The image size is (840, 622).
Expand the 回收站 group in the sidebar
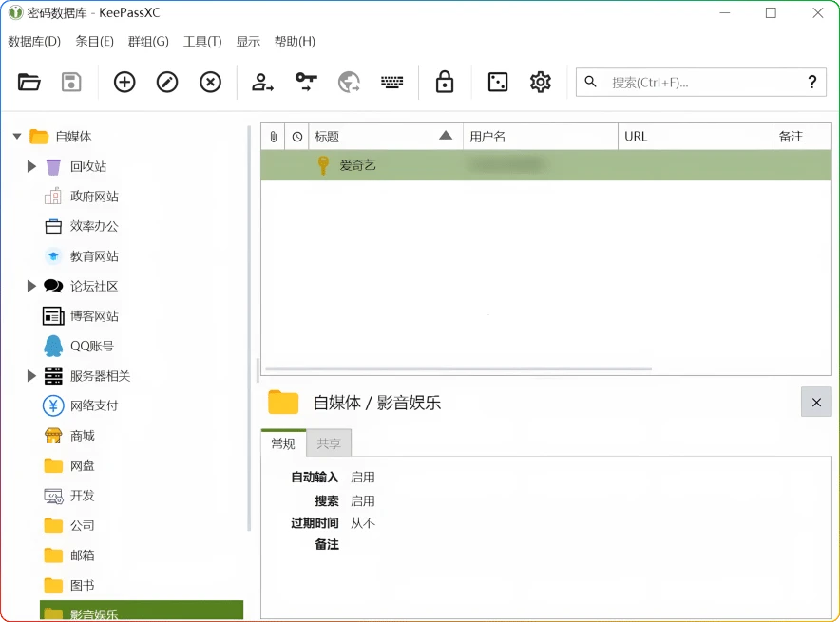pyautogui.click(x=31, y=166)
